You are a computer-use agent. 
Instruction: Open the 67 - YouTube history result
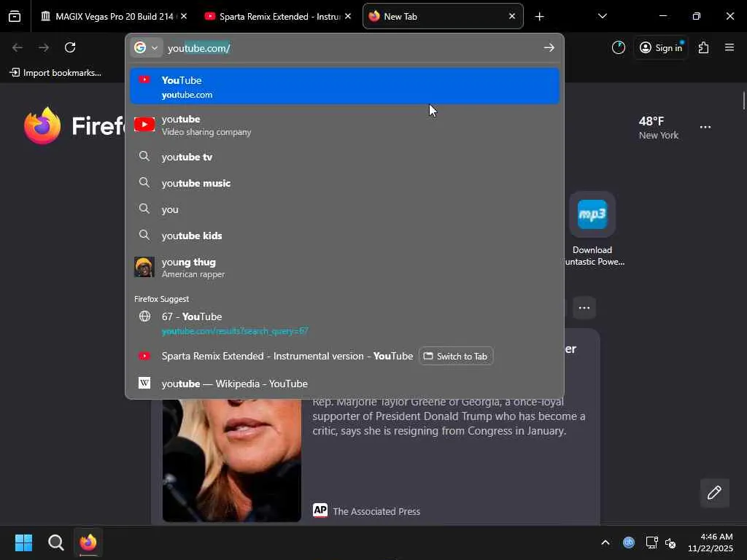pyautogui.click(x=344, y=323)
